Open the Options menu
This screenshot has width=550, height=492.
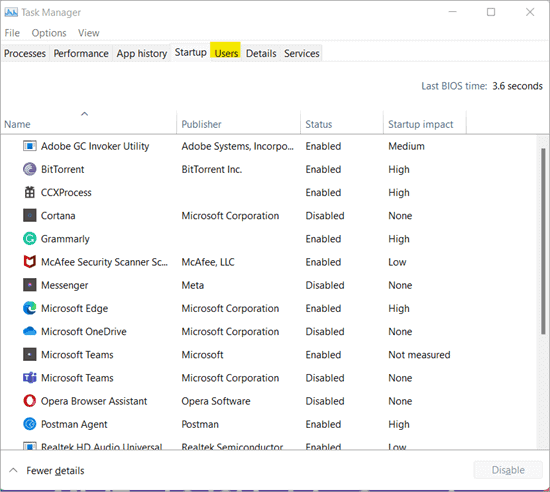click(x=49, y=33)
